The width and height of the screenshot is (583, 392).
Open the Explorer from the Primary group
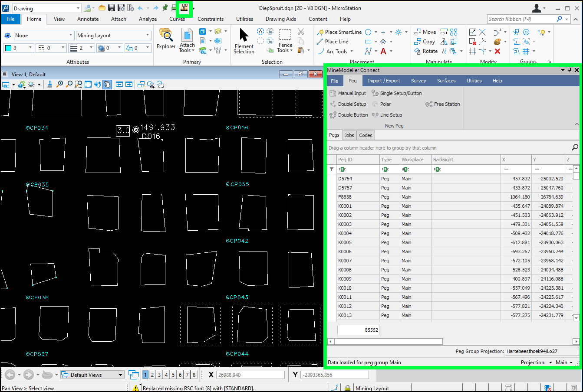pos(166,39)
